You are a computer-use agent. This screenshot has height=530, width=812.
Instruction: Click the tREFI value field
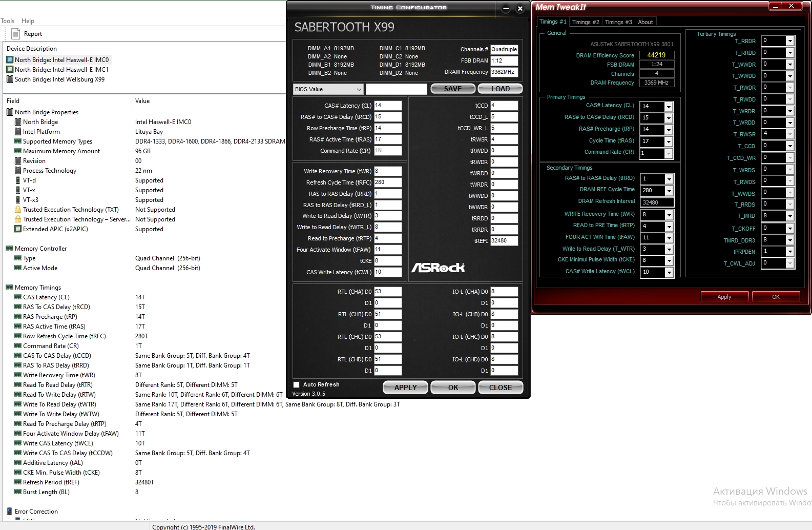pyautogui.click(x=504, y=241)
